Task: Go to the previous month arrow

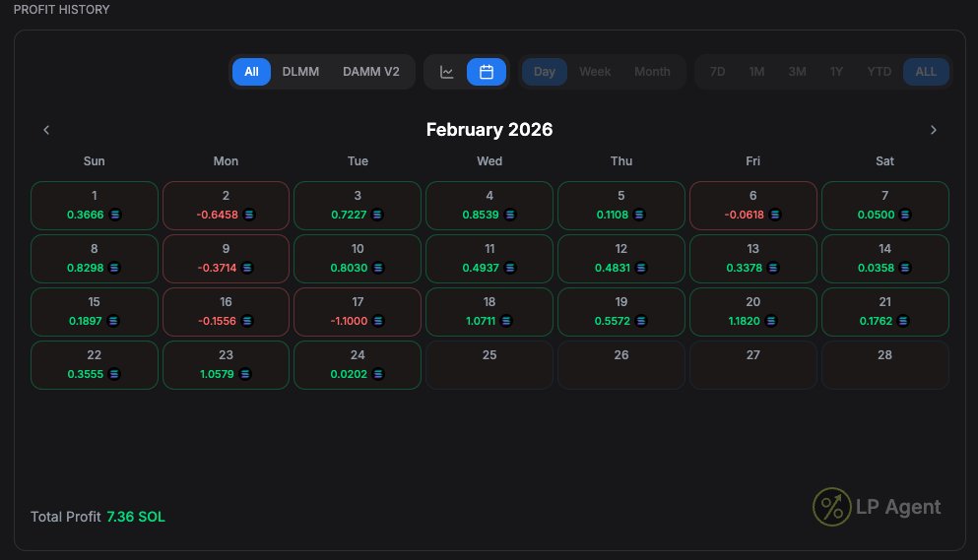Action: coord(46,130)
